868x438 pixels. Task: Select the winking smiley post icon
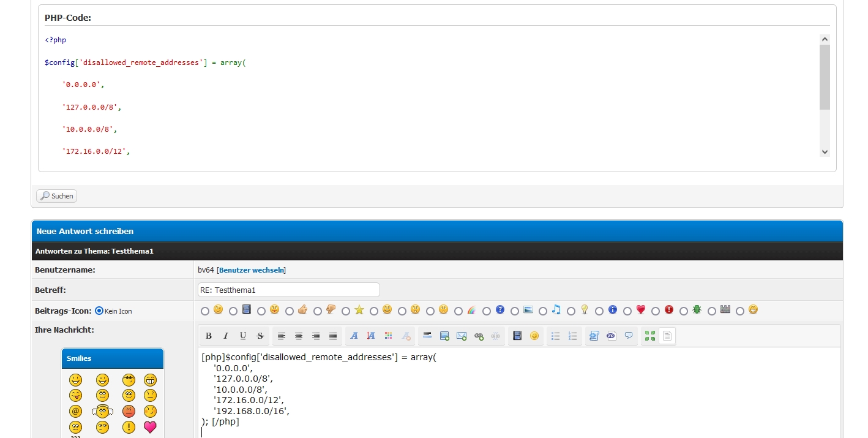coord(218,309)
